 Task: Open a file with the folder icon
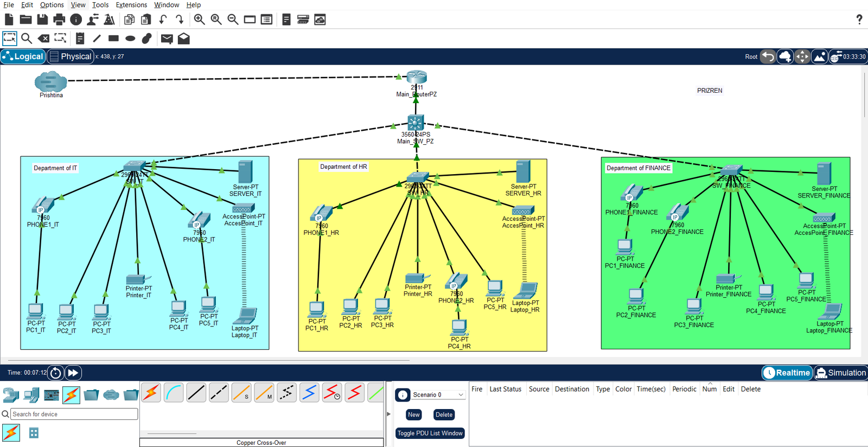[x=25, y=20]
